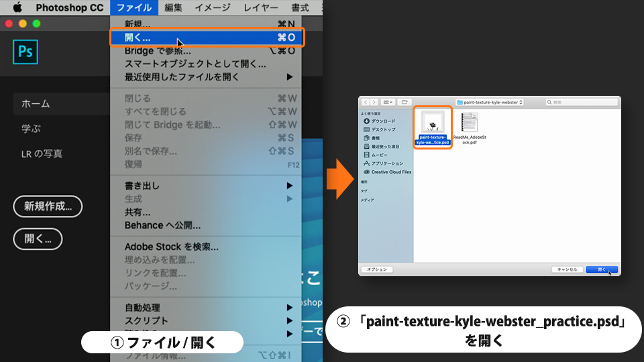The image size is (644, 362).
Task: Select ムービー in the dialog sidebar
Action: click(x=376, y=155)
